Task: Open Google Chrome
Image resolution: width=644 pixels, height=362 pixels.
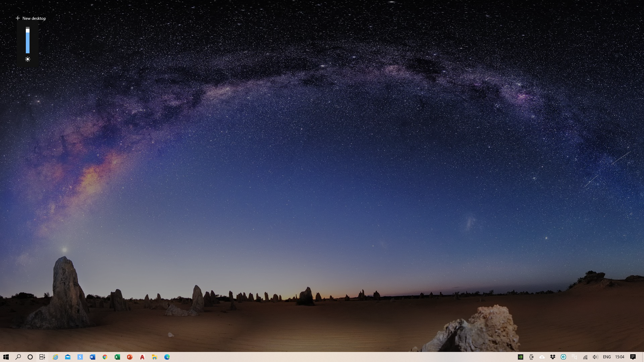Action: 105,357
